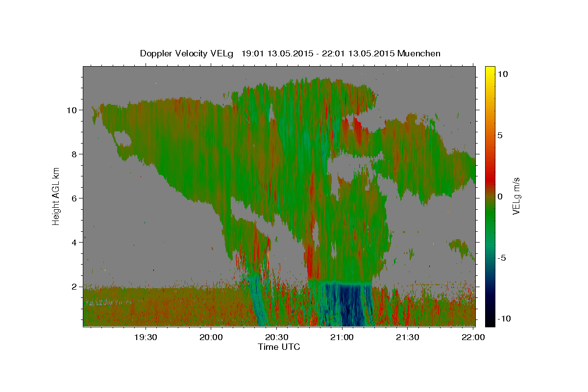The height and width of the screenshot is (392, 588).
Task: Click the 21:00 time tick label
Action: [x=342, y=337]
